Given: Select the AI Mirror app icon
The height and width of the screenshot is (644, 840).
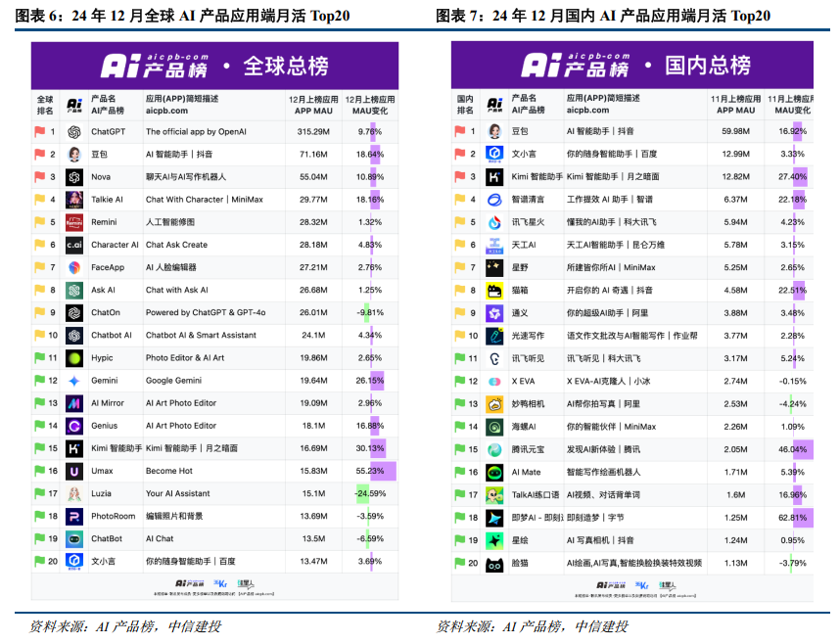Looking at the screenshot, I should (x=74, y=403).
